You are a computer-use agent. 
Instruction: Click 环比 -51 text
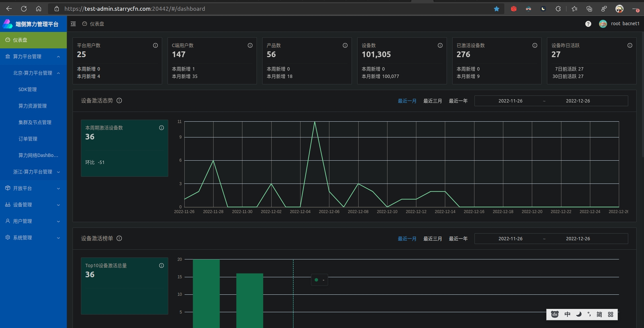point(95,162)
